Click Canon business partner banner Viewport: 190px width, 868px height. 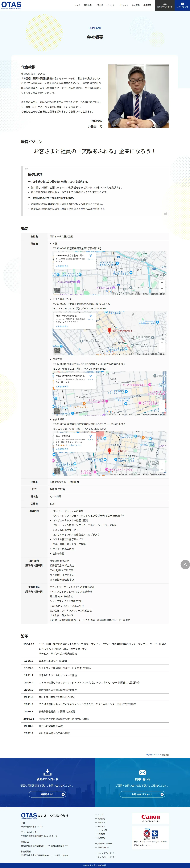pyautogui.click(x=150, y=818)
